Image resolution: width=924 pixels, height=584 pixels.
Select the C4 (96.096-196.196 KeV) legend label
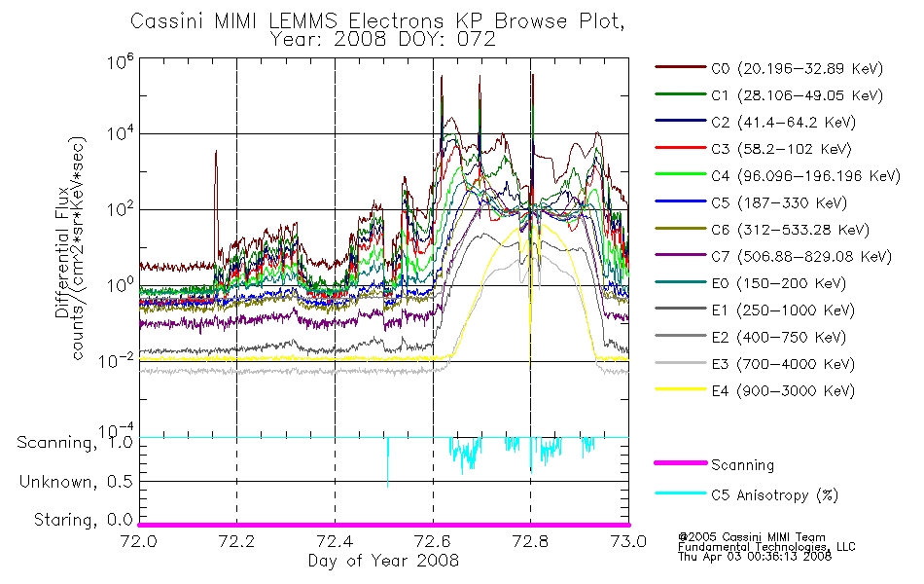[805, 176]
